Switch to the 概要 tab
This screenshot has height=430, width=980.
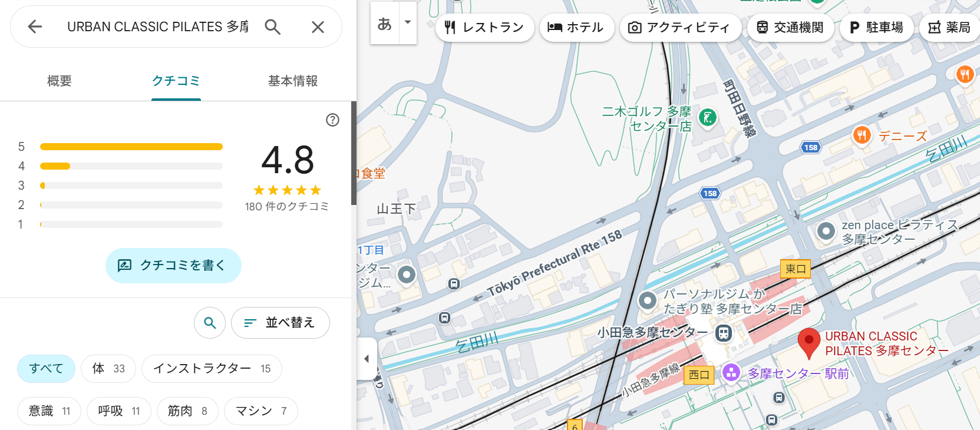(x=60, y=81)
